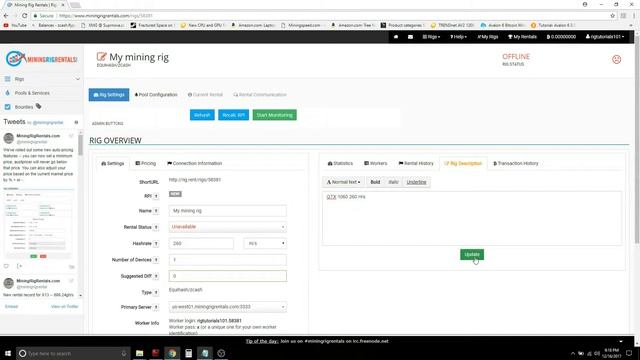
Task: Click the MiningRigRentals logo
Action: [41, 59]
